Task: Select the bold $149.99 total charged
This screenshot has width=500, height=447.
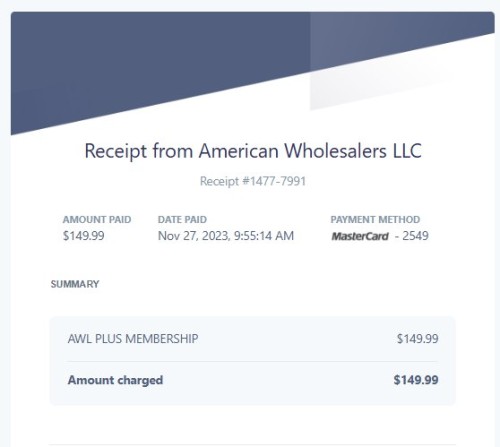Action: pos(416,380)
